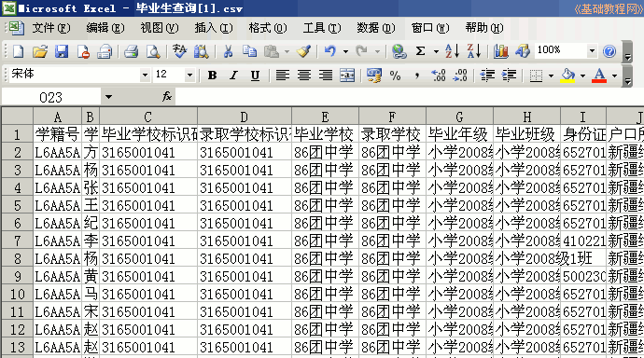The height and width of the screenshot is (358, 644).
Task: Sort ascending with the A-Z icon
Action: pyautogui.click(x=452, y=51)
